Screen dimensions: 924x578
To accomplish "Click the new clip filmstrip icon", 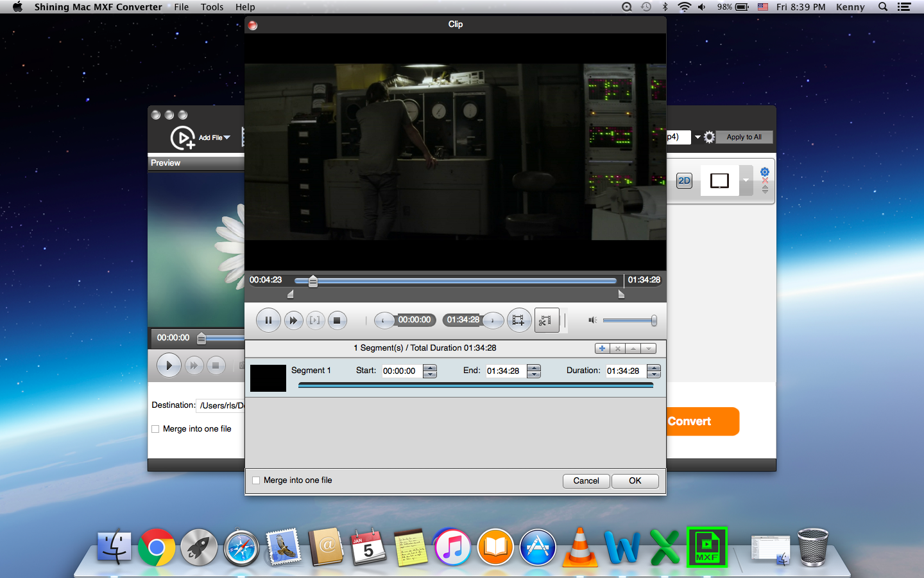I will [x=518, y=320].
